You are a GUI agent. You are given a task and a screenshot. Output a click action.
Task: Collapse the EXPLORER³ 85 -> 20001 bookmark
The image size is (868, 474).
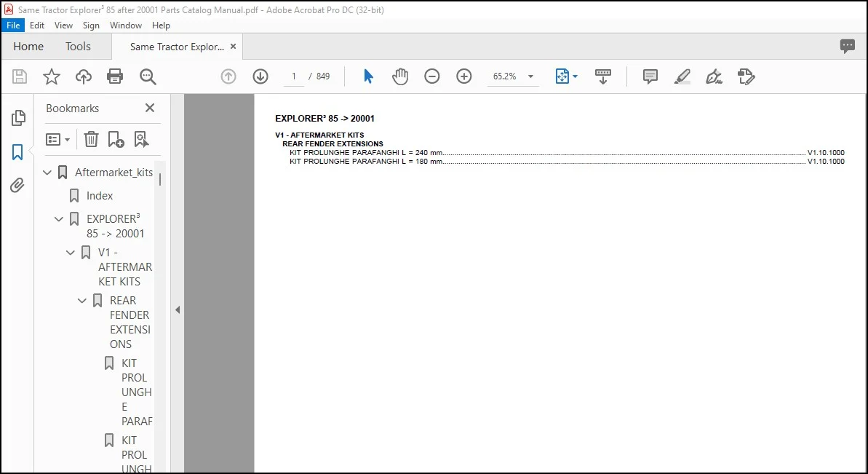point(59,219)
